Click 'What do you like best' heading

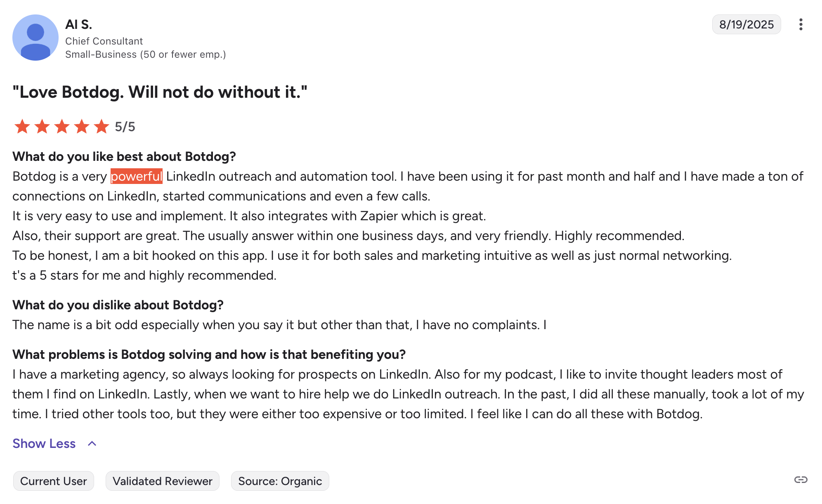[x=124, y=157]
